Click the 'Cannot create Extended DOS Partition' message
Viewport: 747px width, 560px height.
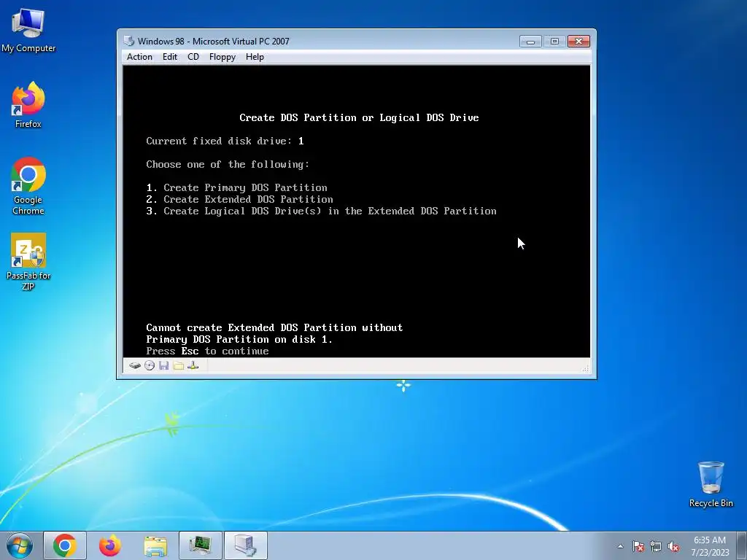[x=274, y=333]
